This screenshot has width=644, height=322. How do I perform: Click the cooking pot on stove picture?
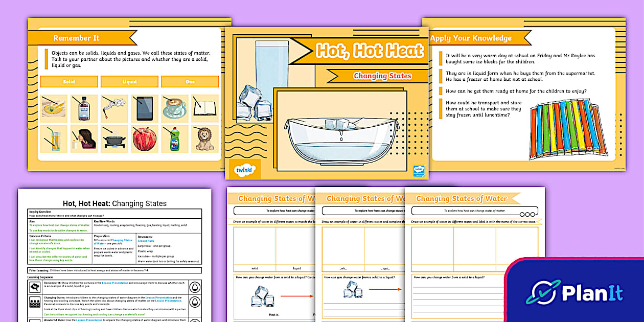114,139
